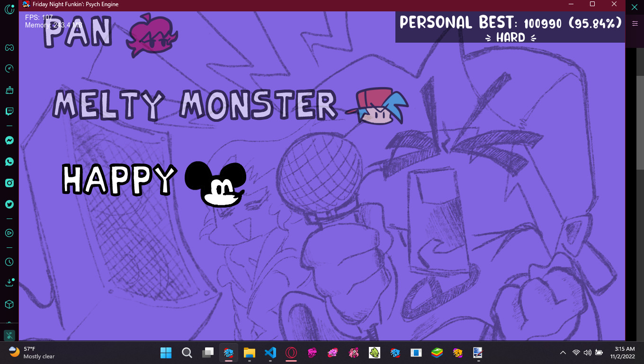The height and width of the screenshot is (364, 644).
Task: Select the HAPPY song entry
Action: point(119,179)
